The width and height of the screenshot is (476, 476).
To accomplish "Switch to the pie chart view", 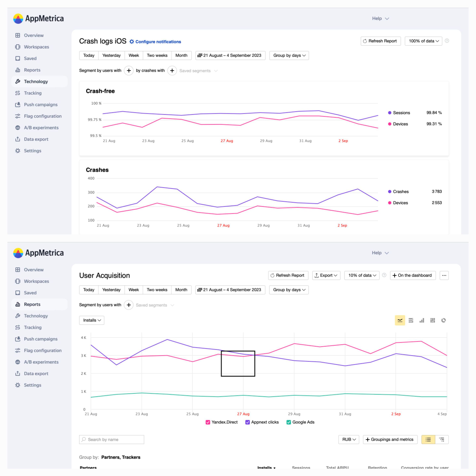I will [443, 320].
